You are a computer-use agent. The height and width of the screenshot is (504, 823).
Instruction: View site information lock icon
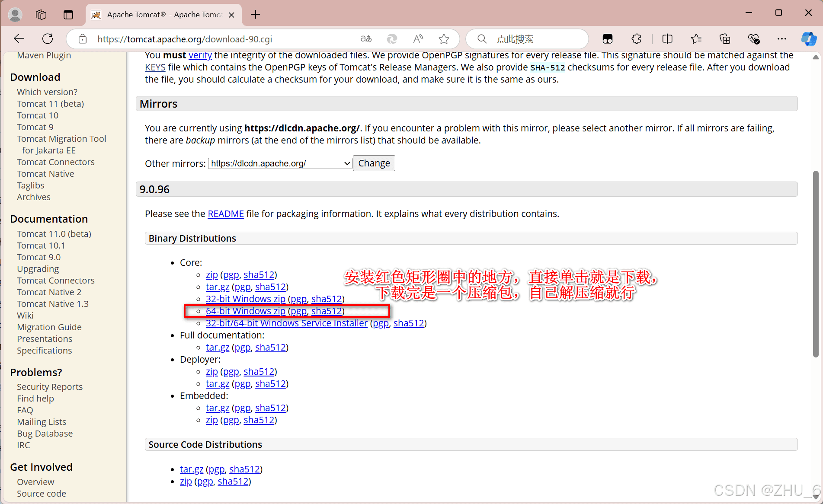point(83,39)
